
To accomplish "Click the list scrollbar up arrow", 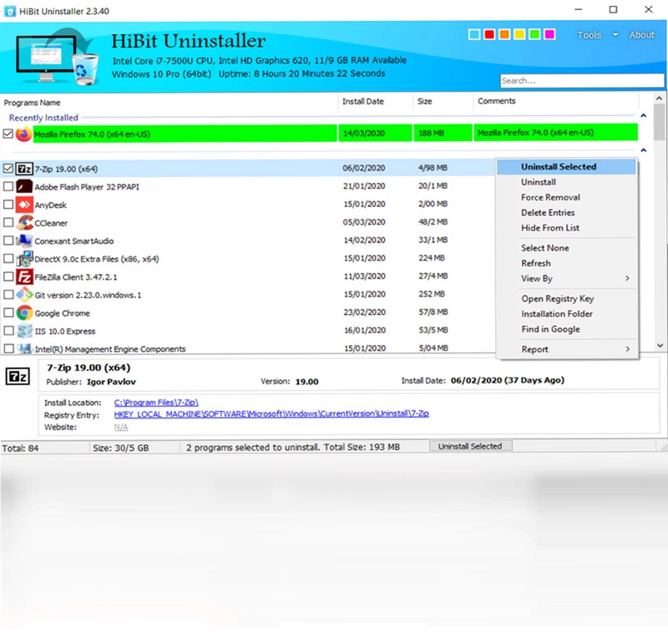I will click(660, 99).
